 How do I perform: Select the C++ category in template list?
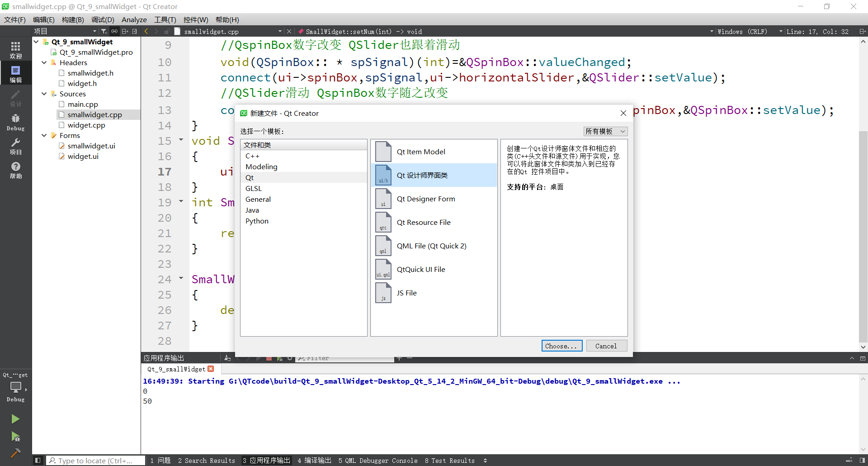tap(304, 156)
